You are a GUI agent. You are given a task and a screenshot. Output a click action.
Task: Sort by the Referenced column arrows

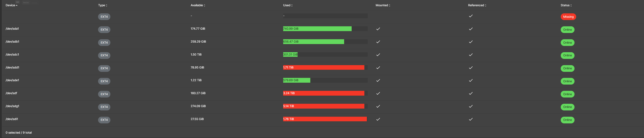pyautogui.click(x=485, y=5)
